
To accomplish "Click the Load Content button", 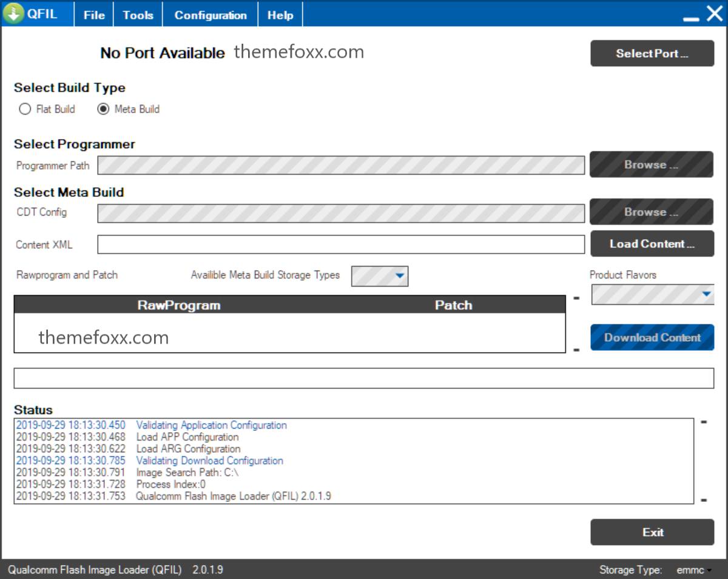I will click(x=652, y=244).
